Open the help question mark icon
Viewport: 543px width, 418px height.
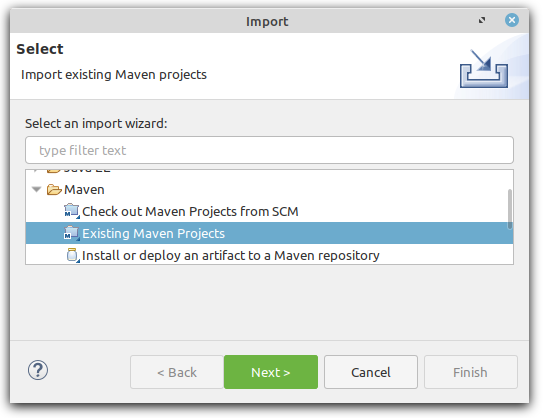click(x=38, y=370)
